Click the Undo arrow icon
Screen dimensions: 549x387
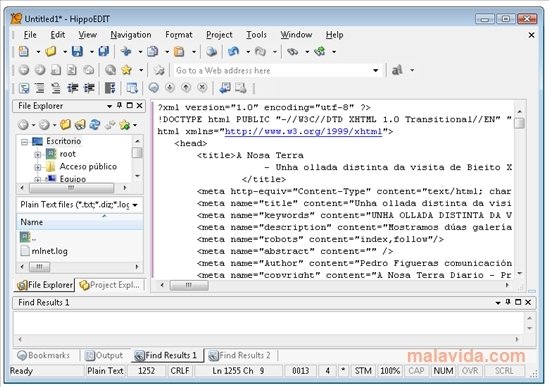pyautogui.click(x=234, y=51)
